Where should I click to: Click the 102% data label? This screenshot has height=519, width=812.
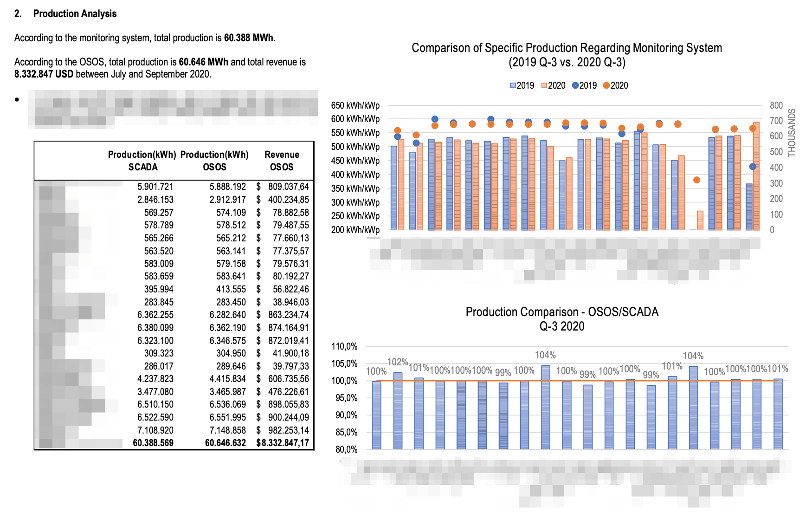click(x=398, y=362)
